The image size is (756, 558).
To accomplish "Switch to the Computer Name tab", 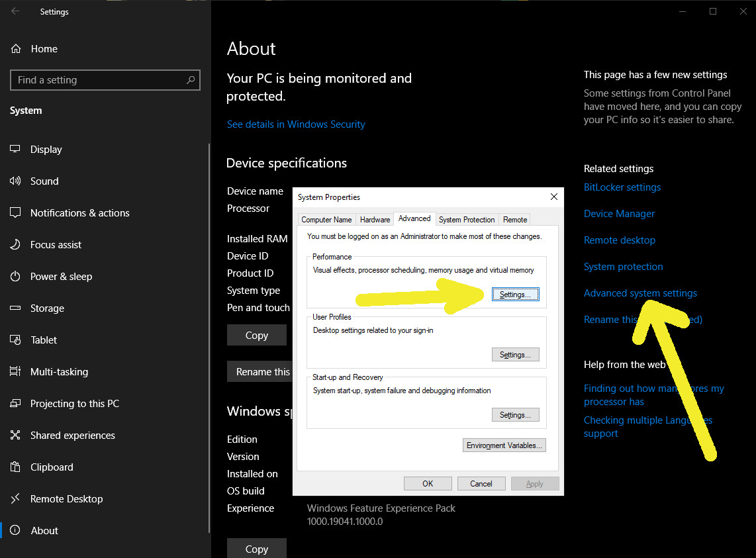I will (x=326, y=220).
